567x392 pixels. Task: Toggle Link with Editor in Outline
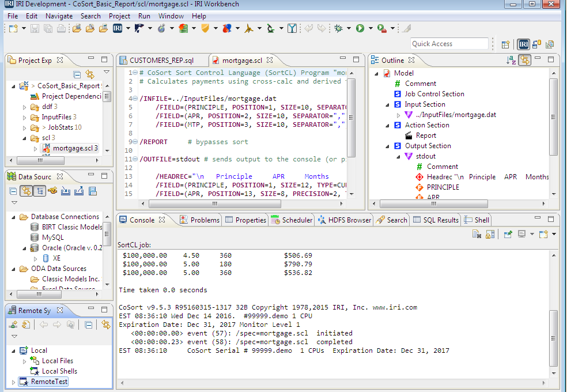point(525,60)
